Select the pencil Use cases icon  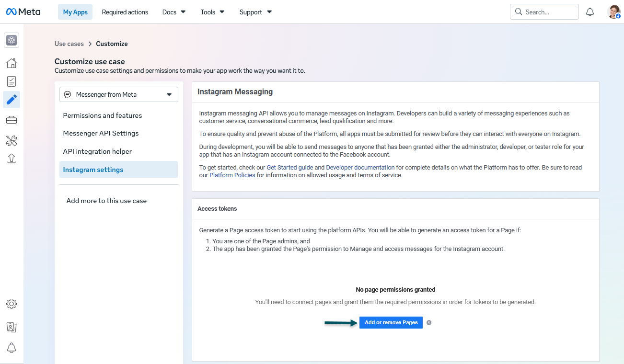tap(12, 100)
